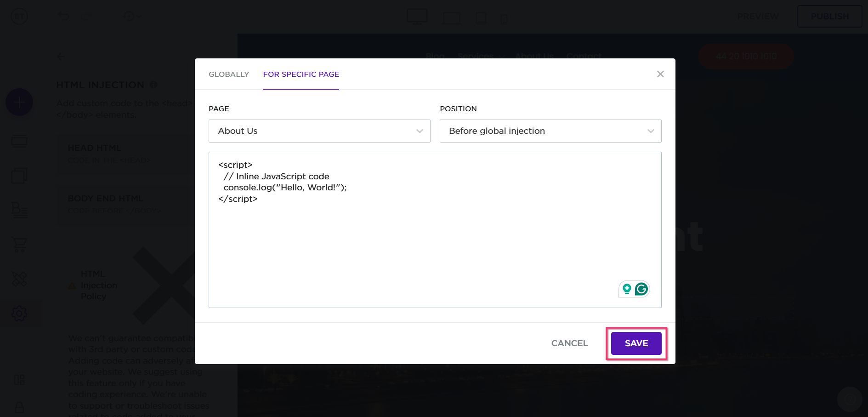Screen dimensions: 868x417
Task: Open the Services menu in the site navigation
Action: (x=481, y=56)
